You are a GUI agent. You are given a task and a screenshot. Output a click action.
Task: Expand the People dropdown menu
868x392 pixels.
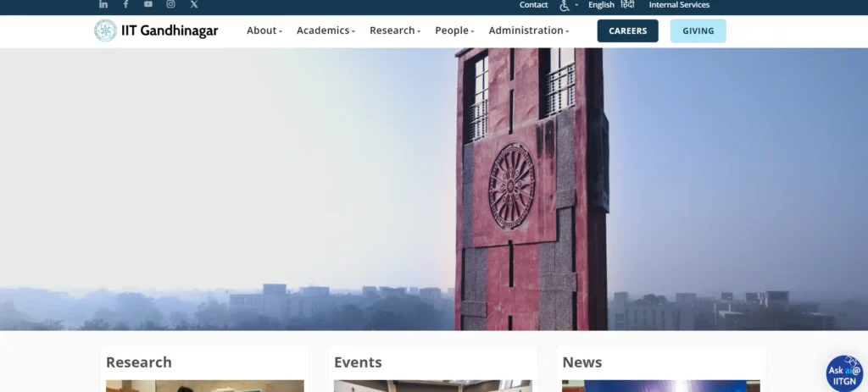[x=454, y=30]
